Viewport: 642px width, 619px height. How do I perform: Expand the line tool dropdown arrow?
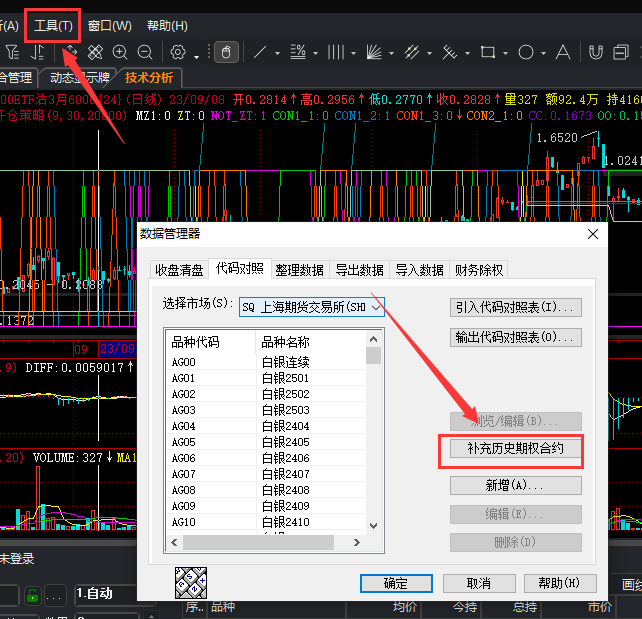pos(278,53)
